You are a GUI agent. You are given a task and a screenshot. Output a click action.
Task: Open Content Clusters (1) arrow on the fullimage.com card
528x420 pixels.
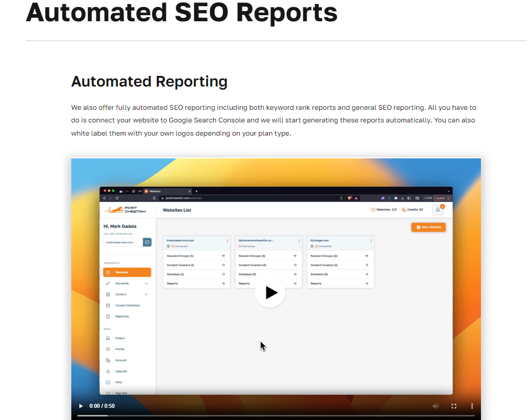pyautogui.click(x=366, y=265)
